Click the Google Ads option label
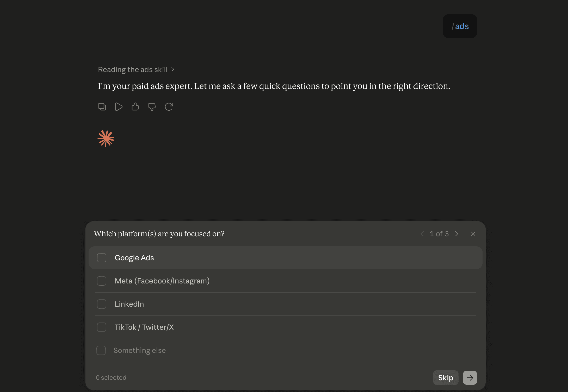The width and height of the screenshot is (568, 392). coord(134,258)
